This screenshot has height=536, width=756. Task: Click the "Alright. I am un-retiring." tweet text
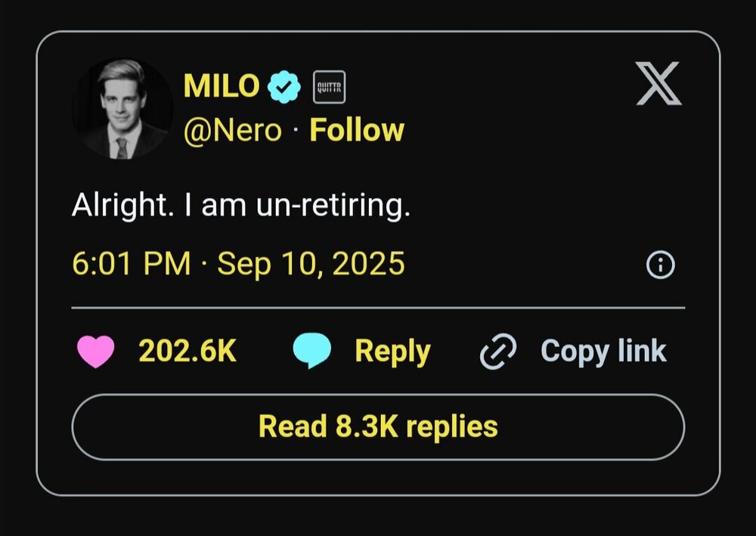pyautogui.click(x=241, y=206)
